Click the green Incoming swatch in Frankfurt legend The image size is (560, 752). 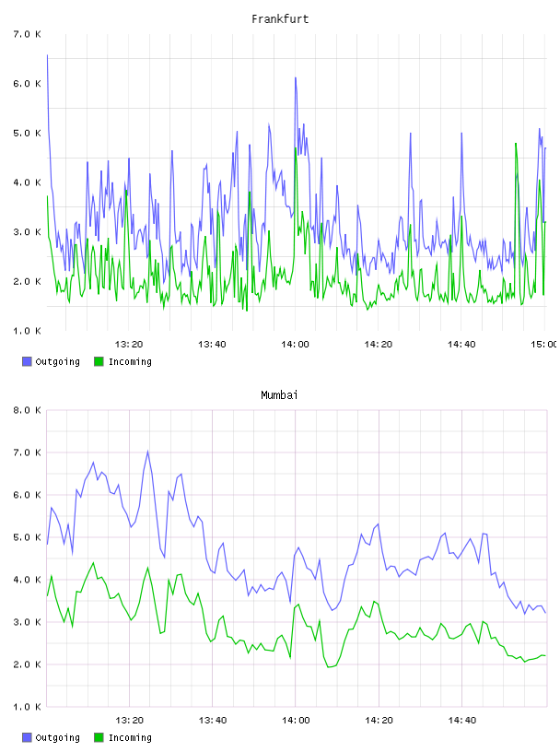(99, 361)
